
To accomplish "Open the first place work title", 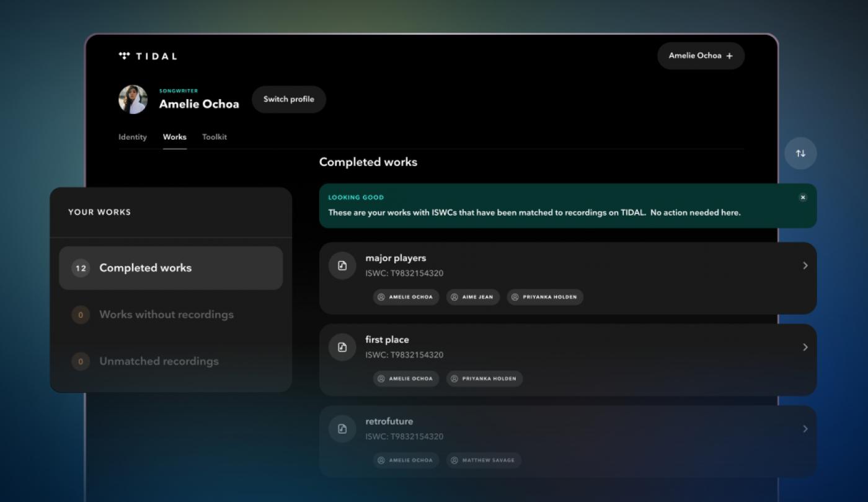I will coord(387,340).
